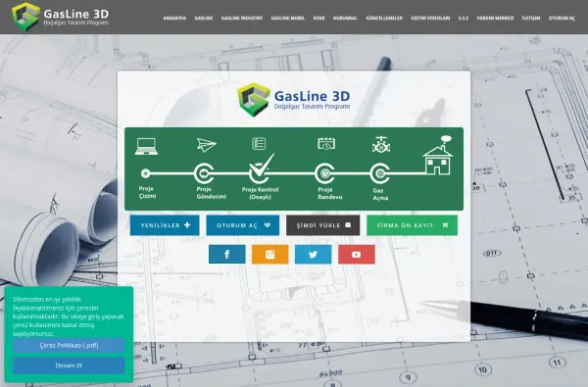Click the Proje Çizimi timeline node
588x387 pixels.
[145, 173]
